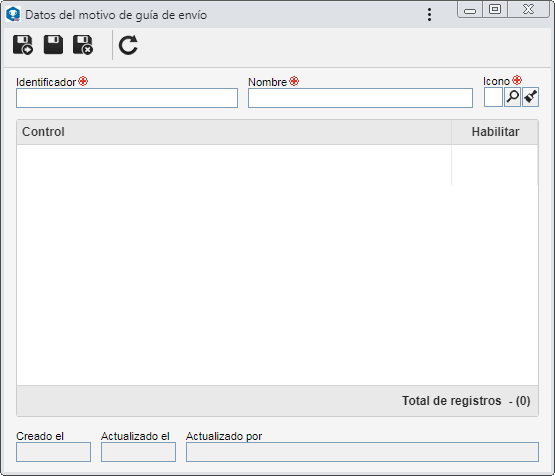Click the Save and exit icon
Screen dimensions: 555x476
point(83,45)
